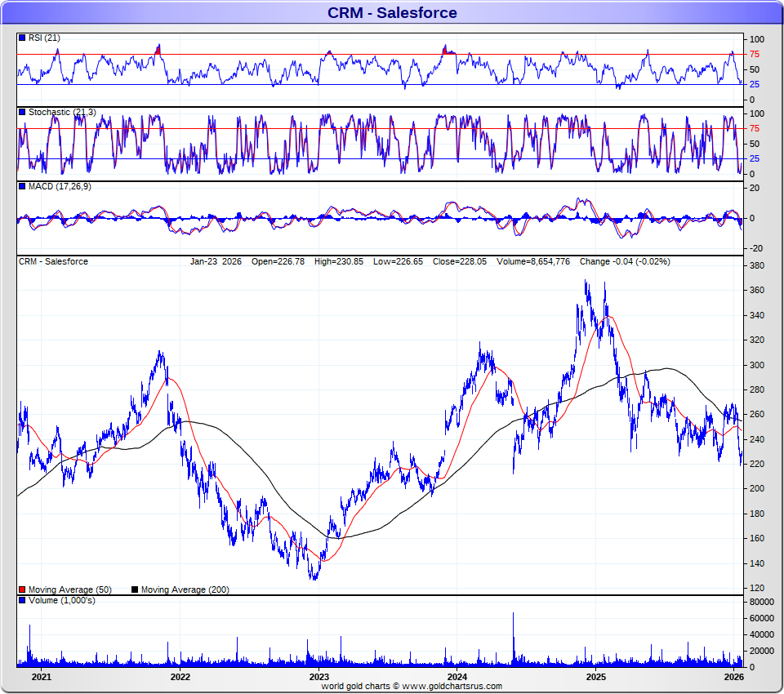Click the chart title CRM - Salesforce

tap(392, 12)
